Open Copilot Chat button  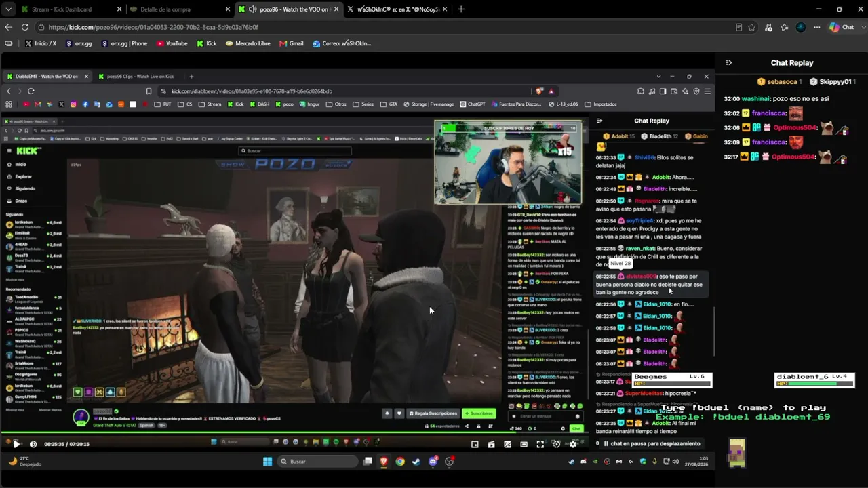[842, 27]
